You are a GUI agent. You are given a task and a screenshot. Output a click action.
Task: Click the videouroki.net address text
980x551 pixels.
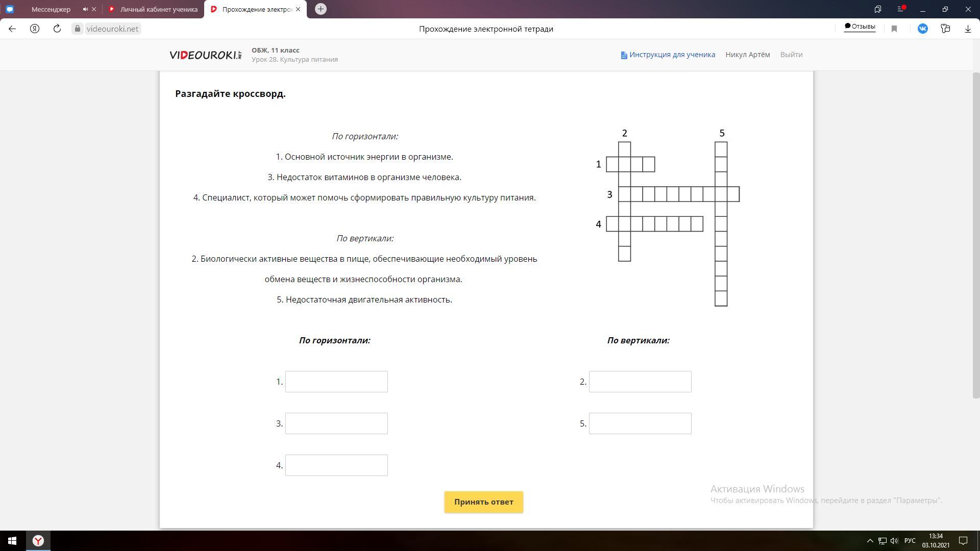(112, 29)
